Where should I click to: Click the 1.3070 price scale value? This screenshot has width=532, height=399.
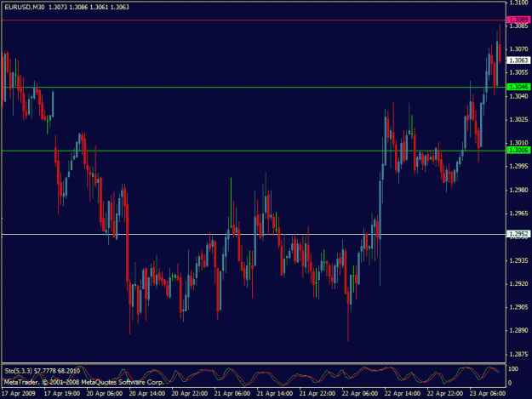(x=518, y=49)
